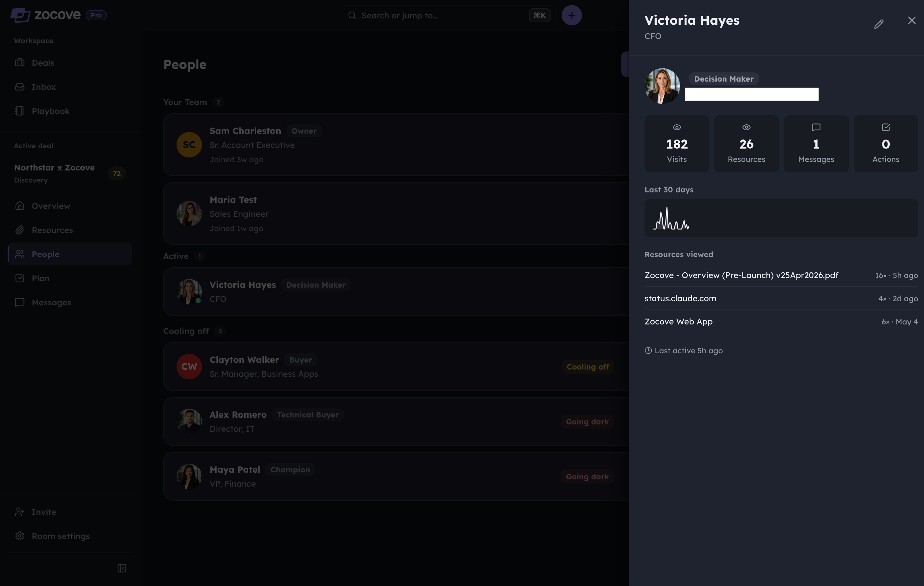Click the Pro plan badge

click(96, 15)
